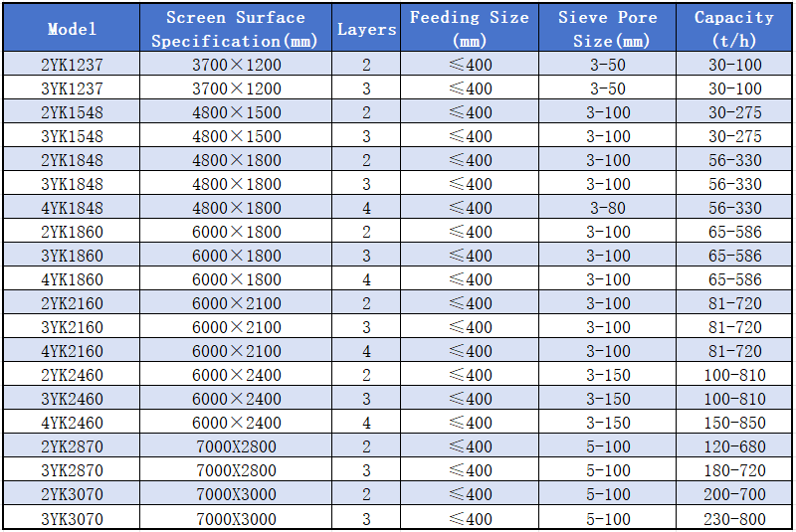Viewport: 796px width, 532px height.
Task: Click the Model column header
Action: (72, 29)
